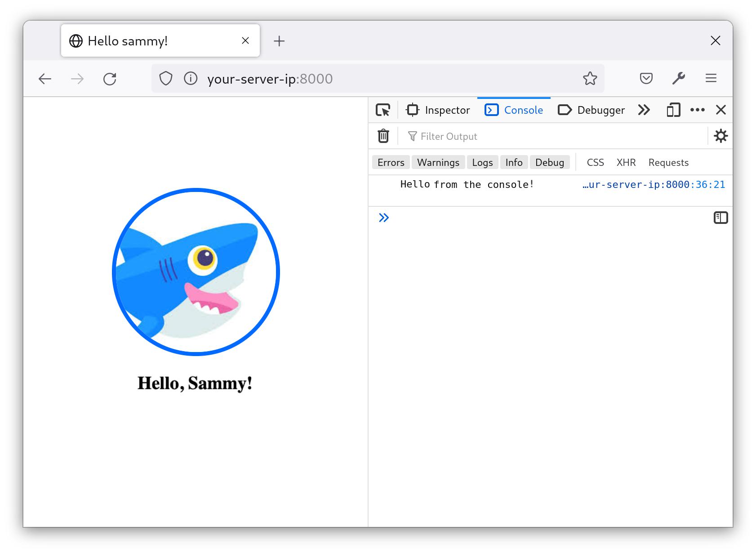Open the Responsive Design Mode icon
Image resolution: width=756 pixels, height=553 pixels.
pyautogui.click(x=673, y=110)
